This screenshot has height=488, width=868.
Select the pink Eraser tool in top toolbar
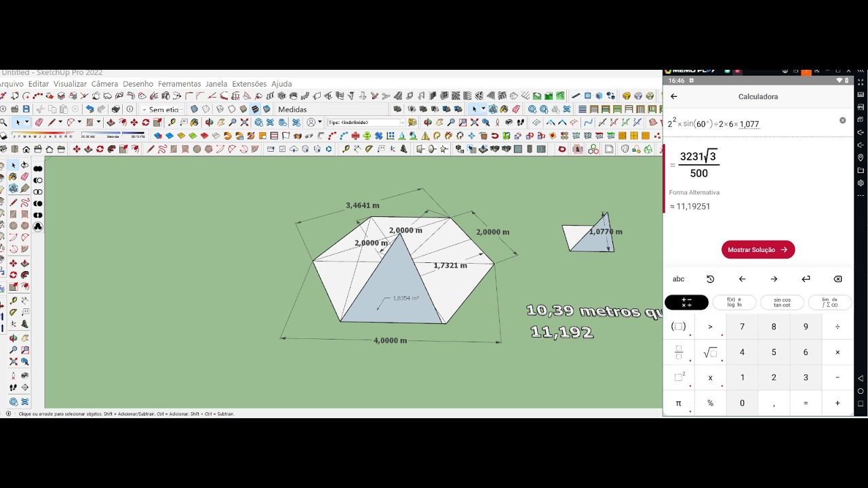click(39, 122)
